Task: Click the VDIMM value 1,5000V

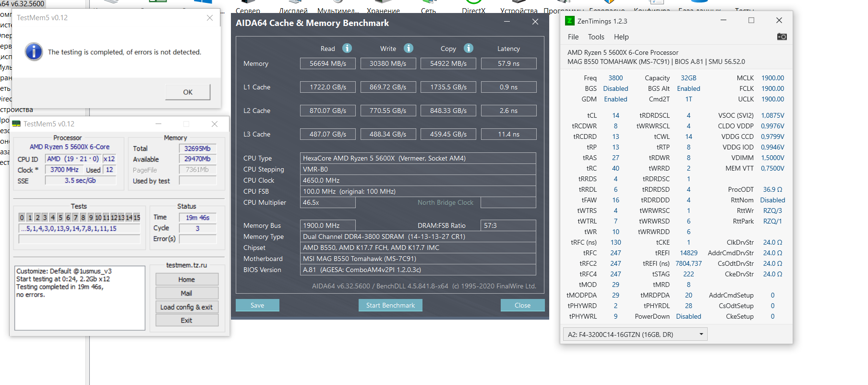Action: pyautogui.click(x=772, y=158)
